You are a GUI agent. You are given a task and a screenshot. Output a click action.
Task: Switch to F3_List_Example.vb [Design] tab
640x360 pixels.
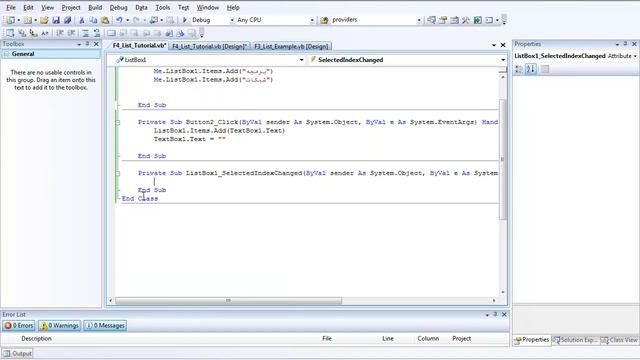point(291,46)
